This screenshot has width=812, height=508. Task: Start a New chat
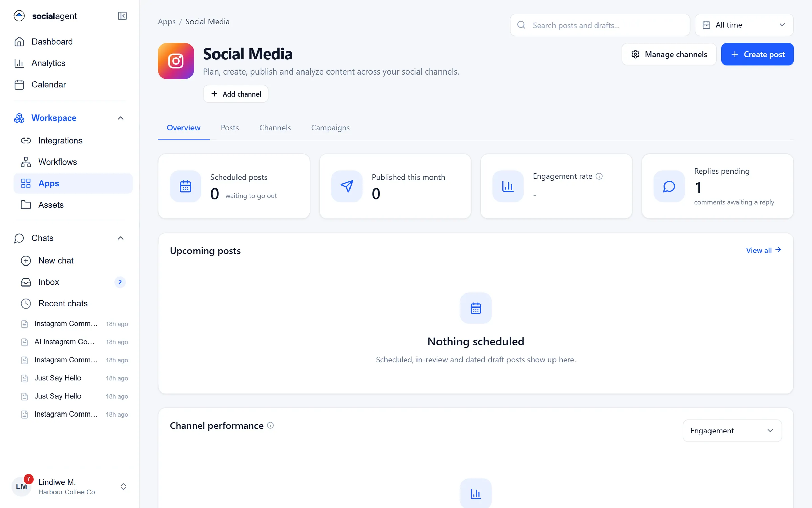point(73,260)
